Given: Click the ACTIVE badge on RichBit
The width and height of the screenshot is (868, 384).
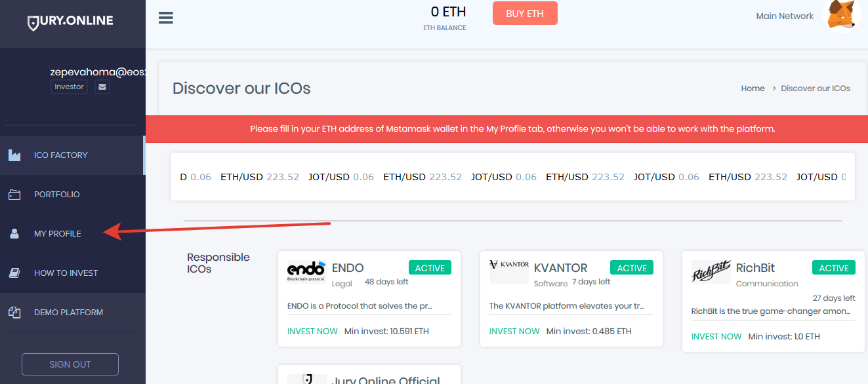Looking at the screenshot, I should click(834, 268).
